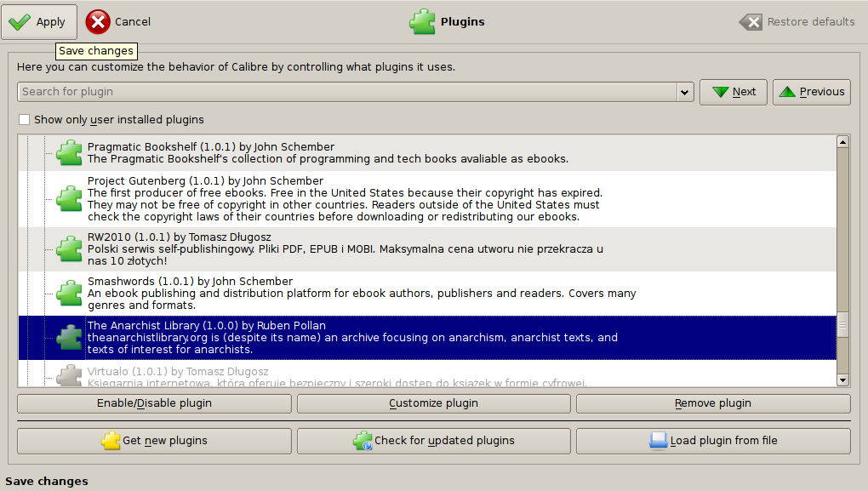Click Enable/Disable plugin button
The width and height of the screenshot is (868, 491).
coord(154,403)
